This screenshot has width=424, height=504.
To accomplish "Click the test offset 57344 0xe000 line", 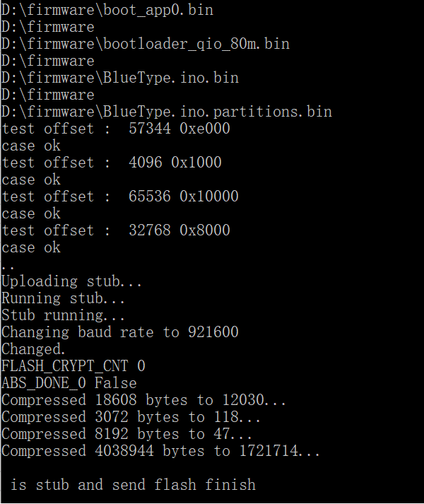I will coord(116,129).
